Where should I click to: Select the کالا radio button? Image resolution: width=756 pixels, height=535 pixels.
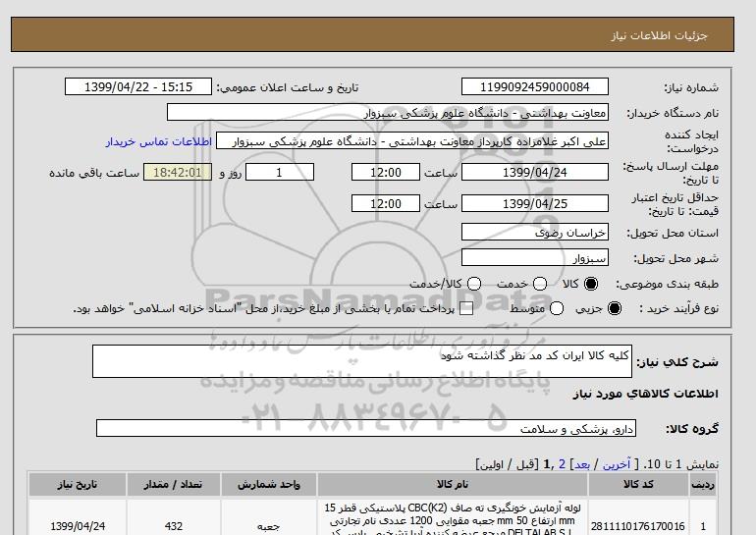[x=591, y=284]
